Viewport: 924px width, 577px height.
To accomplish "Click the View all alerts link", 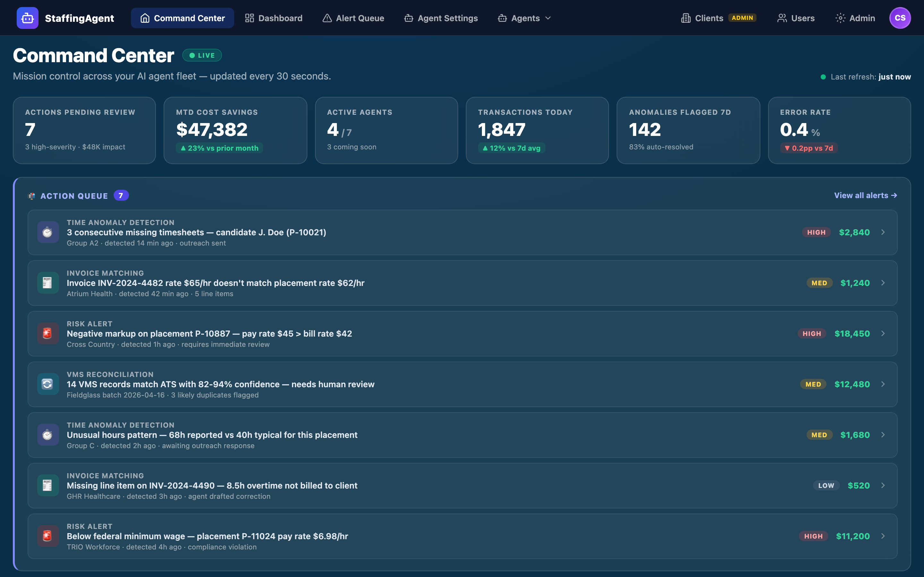I will pos(865,195).
